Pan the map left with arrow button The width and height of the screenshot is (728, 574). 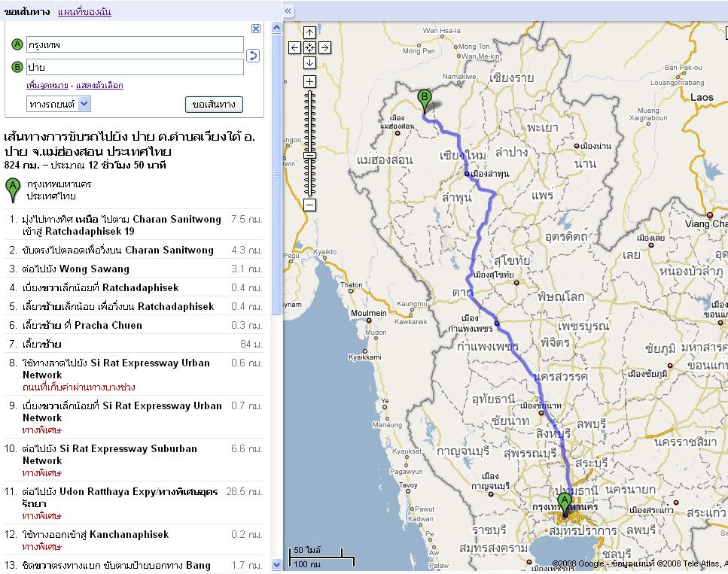(x=295, y=47)
